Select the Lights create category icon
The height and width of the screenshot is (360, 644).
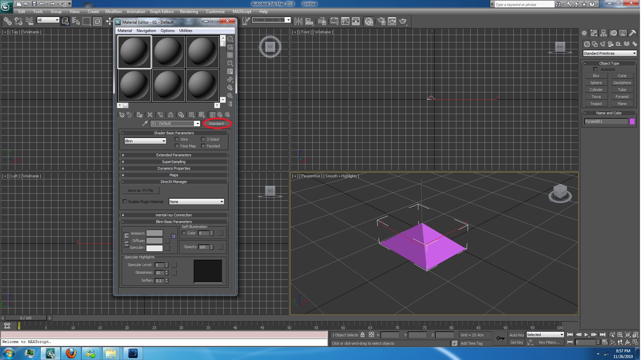[x=603, y=44]
